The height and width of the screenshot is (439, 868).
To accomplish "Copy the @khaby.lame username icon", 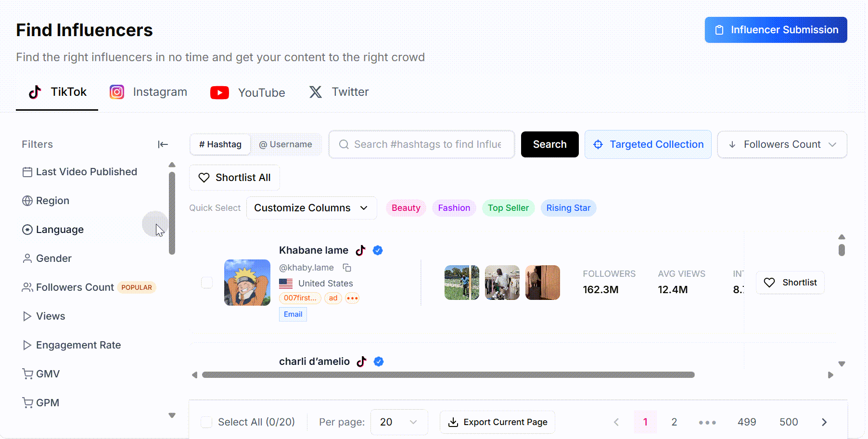I will (347, 268).
